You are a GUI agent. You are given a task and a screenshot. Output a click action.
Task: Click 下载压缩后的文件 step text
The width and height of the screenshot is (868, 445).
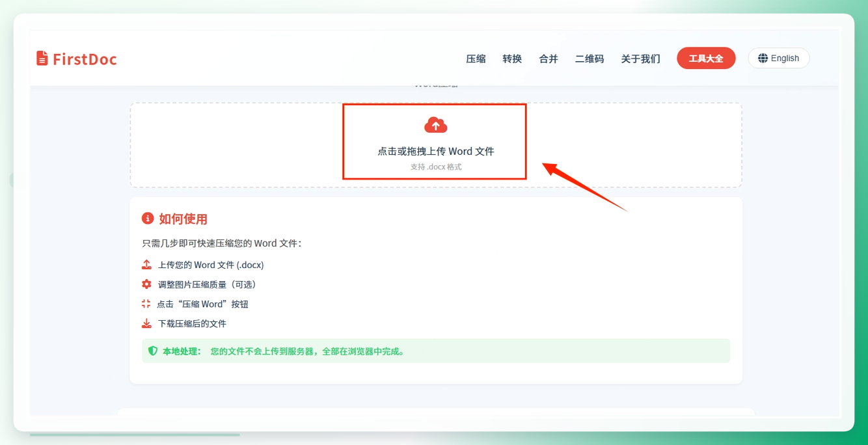click(192, 323)
